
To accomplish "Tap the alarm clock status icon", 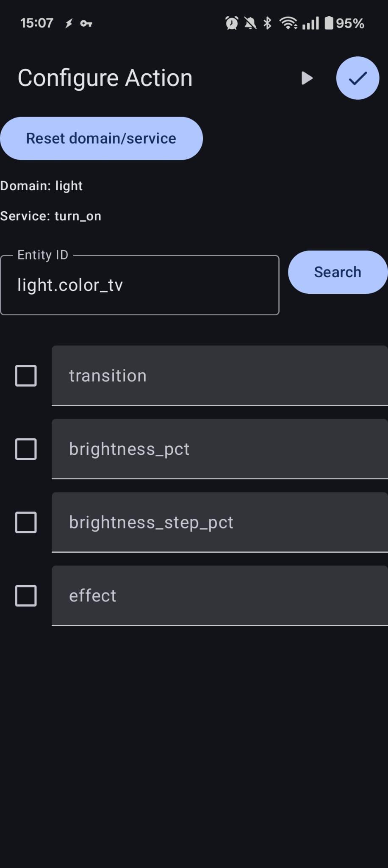I will pos(232,23).
